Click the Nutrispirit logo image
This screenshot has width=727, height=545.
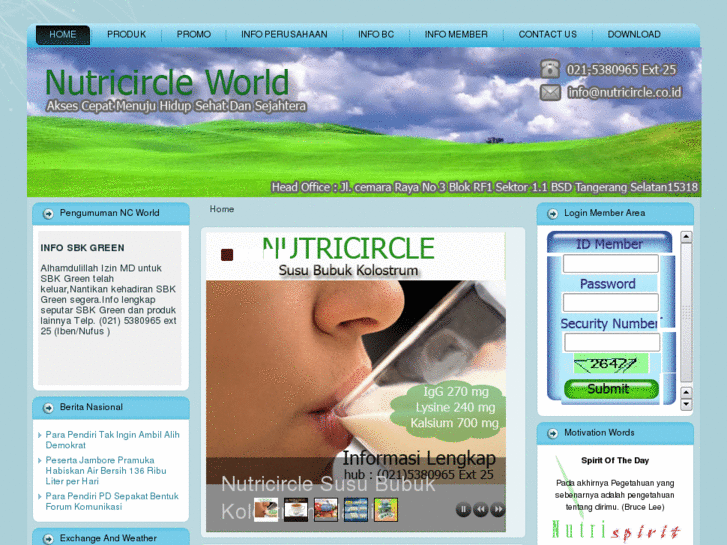(616, 530)
